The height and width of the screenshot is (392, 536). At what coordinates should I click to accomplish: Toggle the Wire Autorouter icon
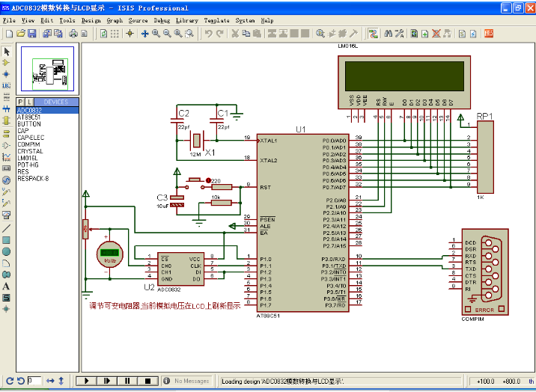tap(373, 34)
